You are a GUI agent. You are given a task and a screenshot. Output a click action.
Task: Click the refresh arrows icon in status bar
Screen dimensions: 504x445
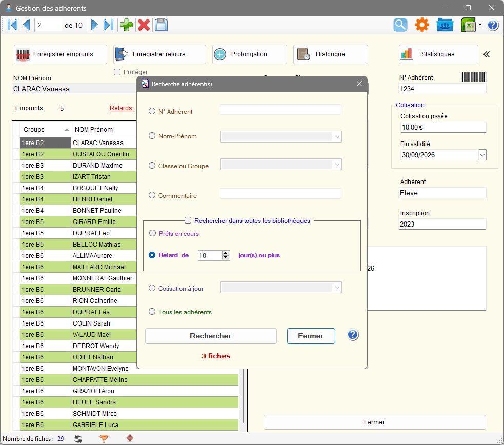coord(78,438)
